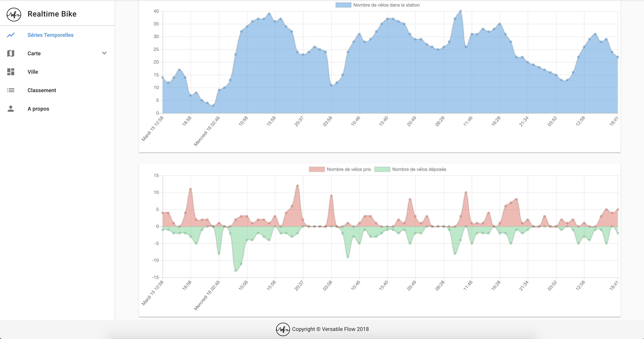This screenshot has height=339, width=644.
Task: Click the Copyright Versatile Flow 2018 text
Action: click(x=330, y=329)
